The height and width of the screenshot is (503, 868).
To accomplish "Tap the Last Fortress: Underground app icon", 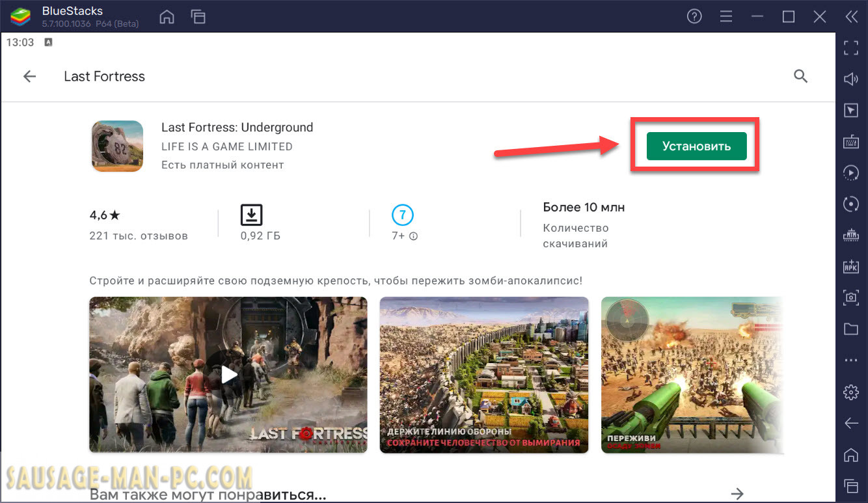I will point(117,146).
